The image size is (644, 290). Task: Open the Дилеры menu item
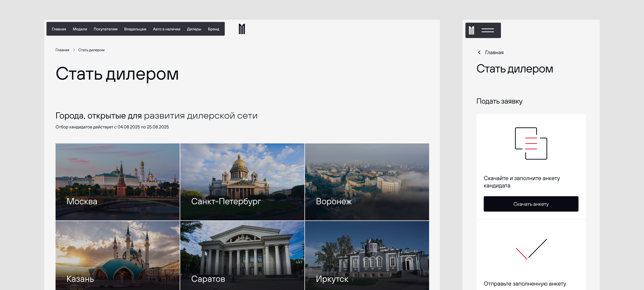[194, 29]
